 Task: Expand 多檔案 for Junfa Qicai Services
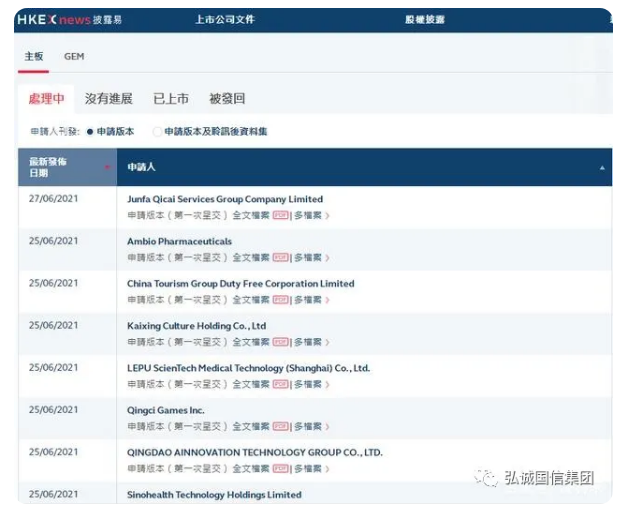(x=312, y=216)
